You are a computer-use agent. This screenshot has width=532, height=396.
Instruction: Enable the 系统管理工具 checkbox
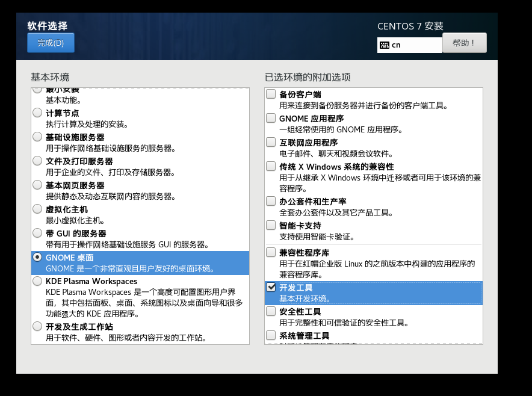[271, 335]
